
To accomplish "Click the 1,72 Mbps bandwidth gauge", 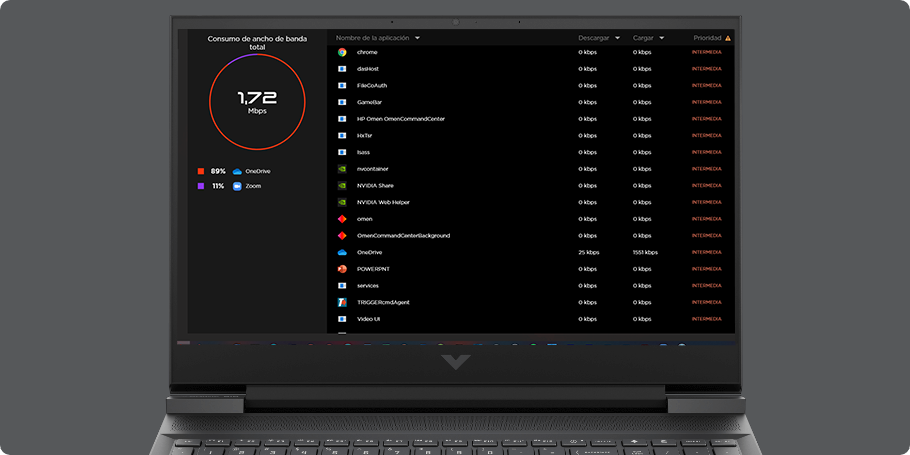I will tap(257, 102).
